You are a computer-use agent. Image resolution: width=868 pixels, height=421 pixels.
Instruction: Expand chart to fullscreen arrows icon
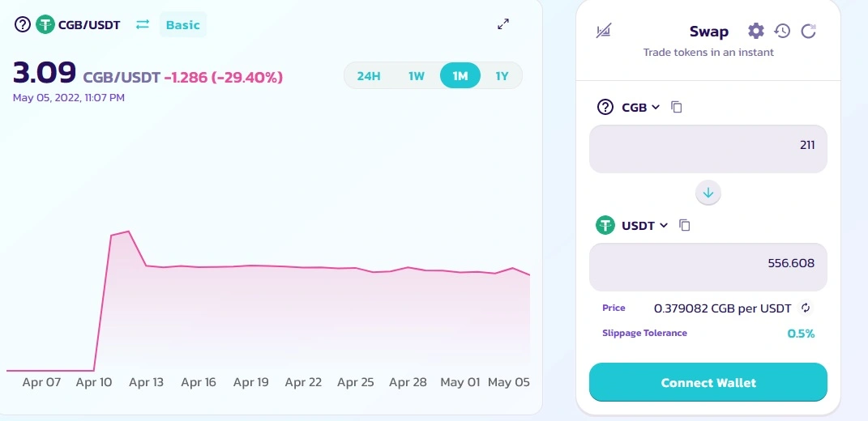pos(503,24)
